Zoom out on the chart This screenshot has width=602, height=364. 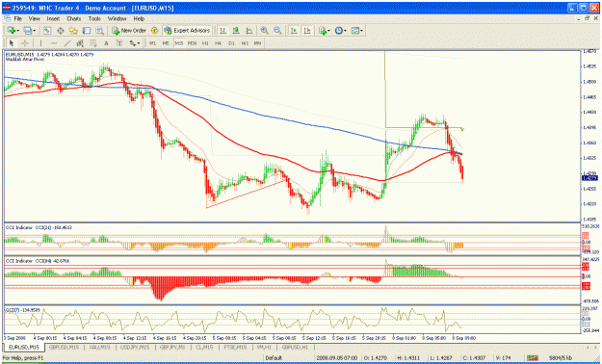277,31
